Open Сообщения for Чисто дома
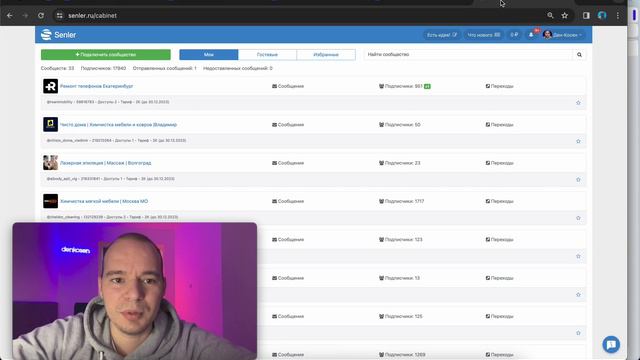This screenshot has width=640, height=360. (288, 124)
